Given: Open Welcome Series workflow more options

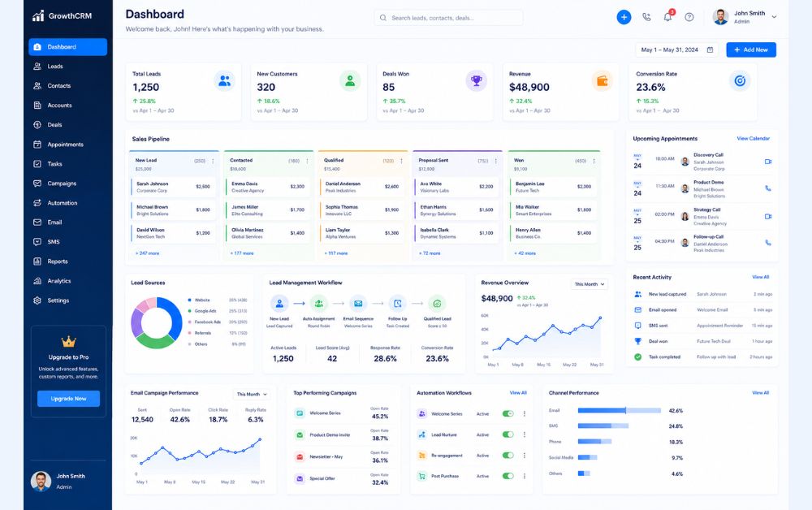Looking at the screenshot, I should point(524,413).
